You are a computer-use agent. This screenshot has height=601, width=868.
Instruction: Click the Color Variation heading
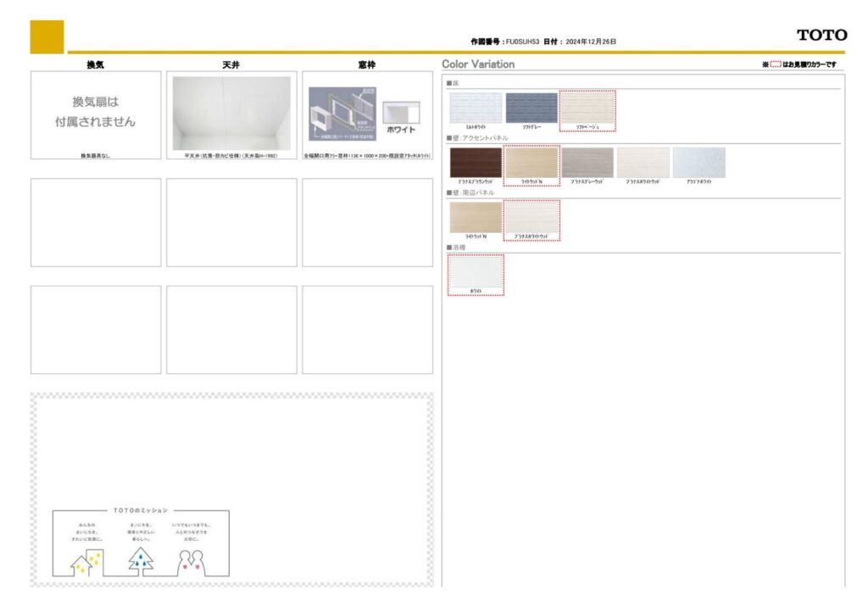tap(478, 64)
